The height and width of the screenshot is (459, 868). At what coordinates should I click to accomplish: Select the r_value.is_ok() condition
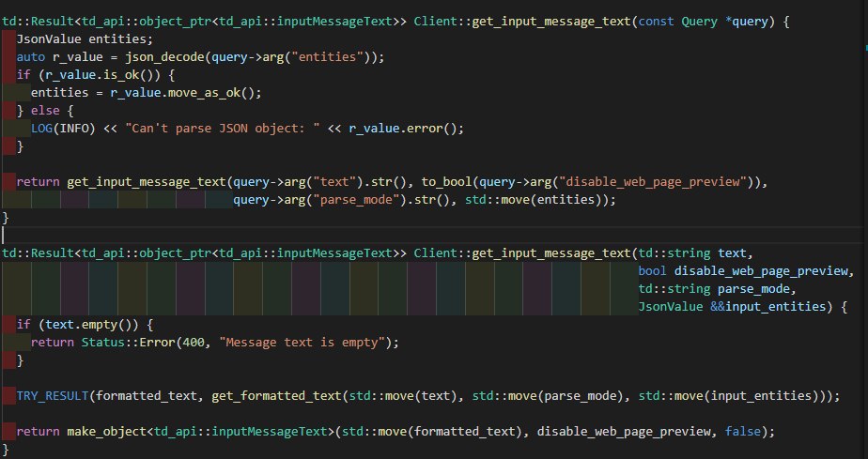[x=103, y=75]
